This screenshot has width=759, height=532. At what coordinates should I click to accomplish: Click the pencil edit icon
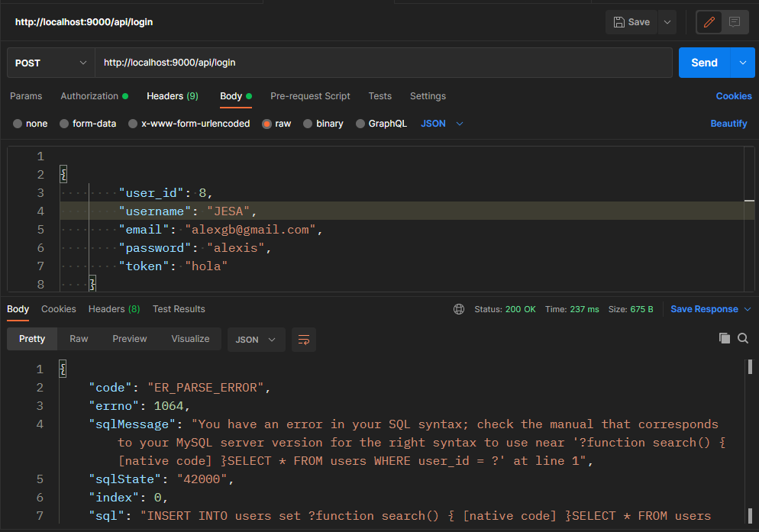709,22
